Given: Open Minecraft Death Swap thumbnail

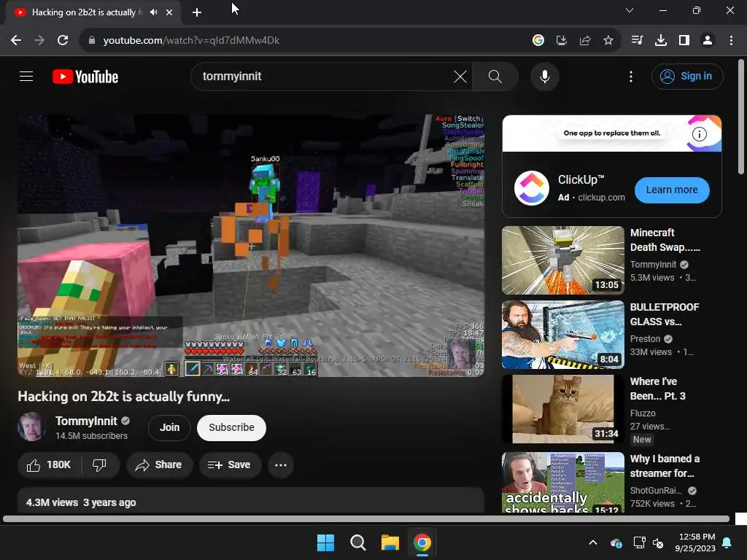Looking at the screenshot, I should [x=562, y=260].
